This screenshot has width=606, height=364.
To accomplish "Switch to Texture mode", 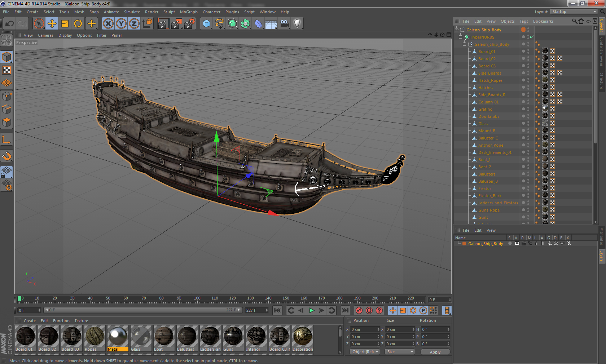I will 7,70.
